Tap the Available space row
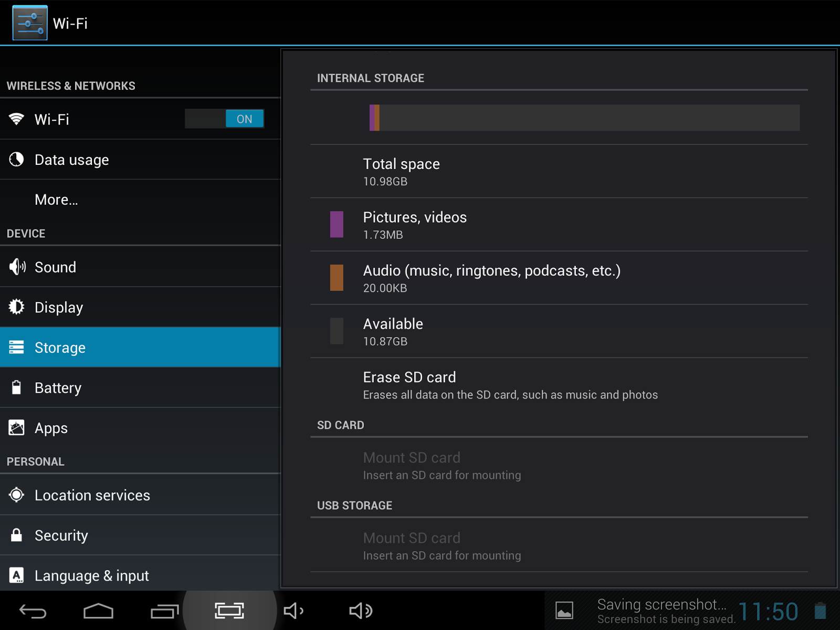Image resolution: width=840 pixels, height=630 pixels. [x=559, y=331]
